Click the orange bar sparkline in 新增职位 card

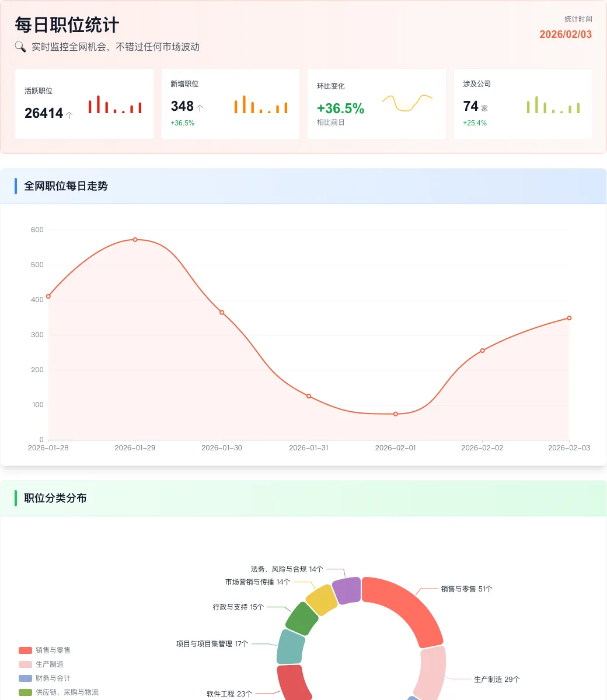pyautogui.click(x=261, y=104)
